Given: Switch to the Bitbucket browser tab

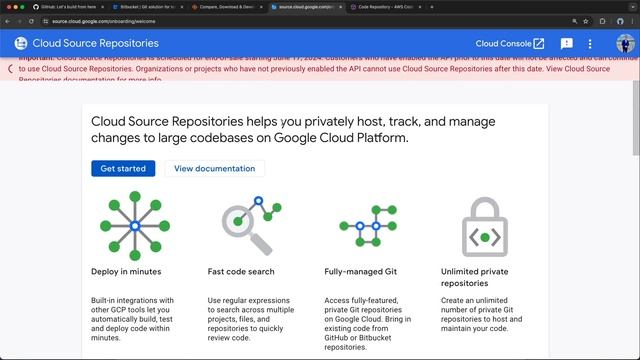Looking at the screenshot, I should pyautogui.click(x=147, y=7).
